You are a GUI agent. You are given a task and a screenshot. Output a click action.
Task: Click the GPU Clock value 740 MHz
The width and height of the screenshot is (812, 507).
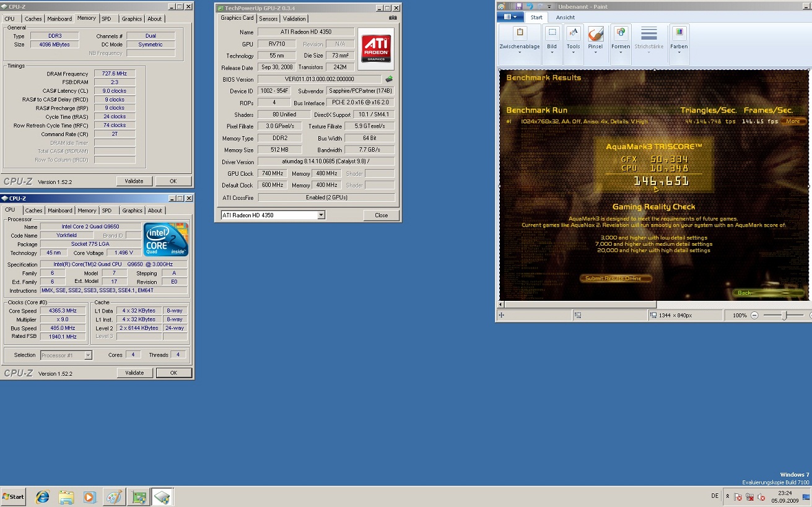tap(273, 173)
